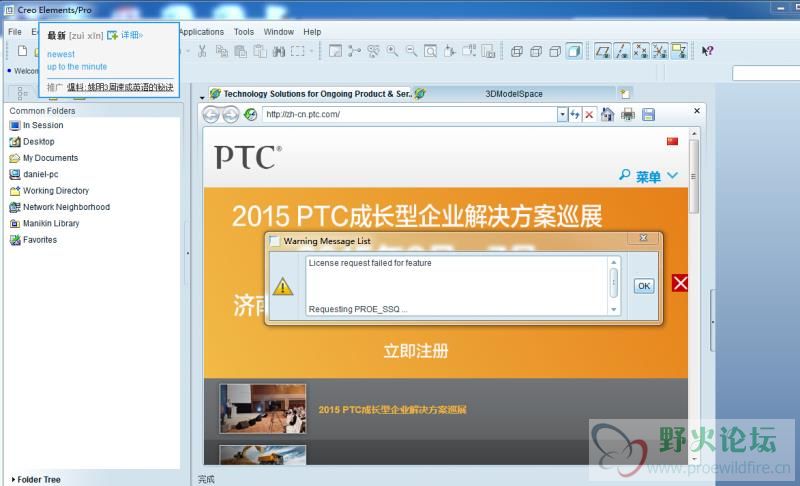Open the 菜单 dropdown on PTC page
Screen dimensions: 800x486
tap(657, 176)
